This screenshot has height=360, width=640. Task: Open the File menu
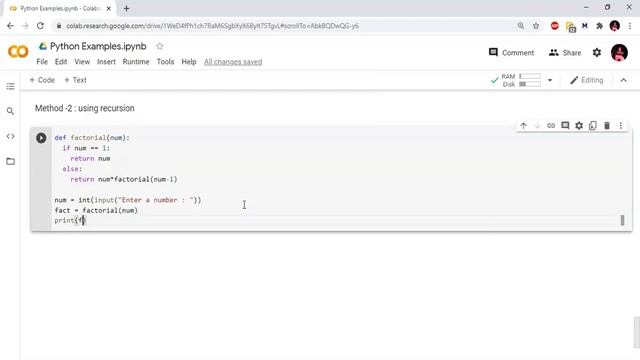click(42, 62)
